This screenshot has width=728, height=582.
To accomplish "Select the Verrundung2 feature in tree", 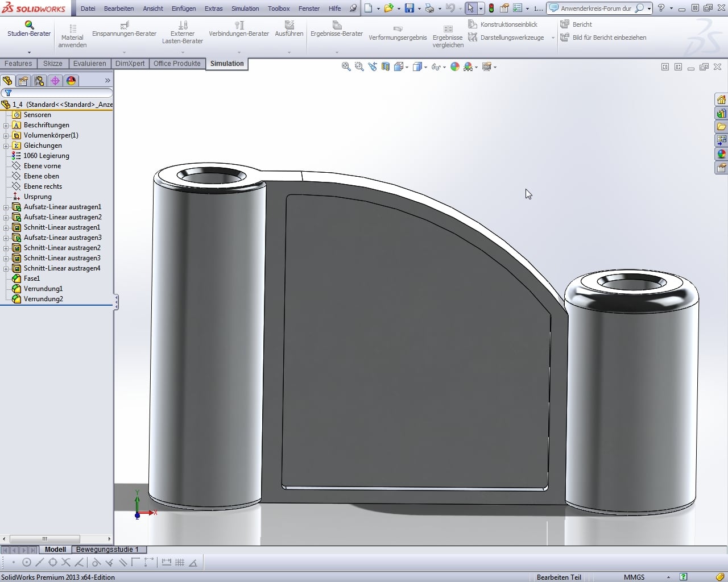I will 43,299.
